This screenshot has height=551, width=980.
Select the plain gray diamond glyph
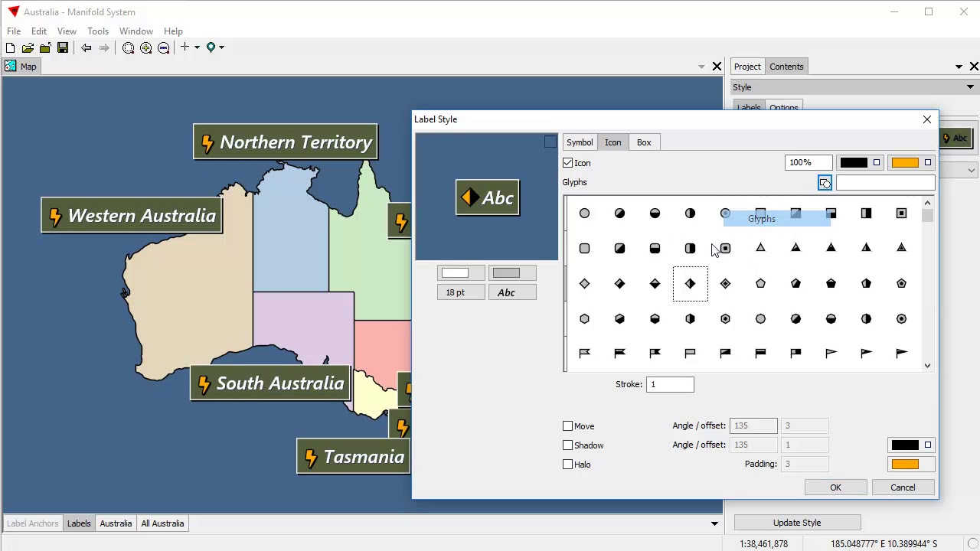point(584,284)
